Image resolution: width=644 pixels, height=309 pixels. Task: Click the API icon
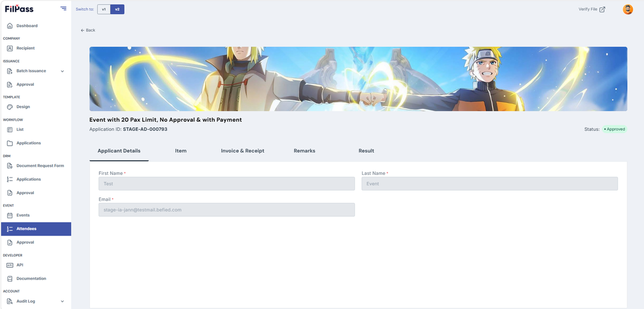[10, 265]
